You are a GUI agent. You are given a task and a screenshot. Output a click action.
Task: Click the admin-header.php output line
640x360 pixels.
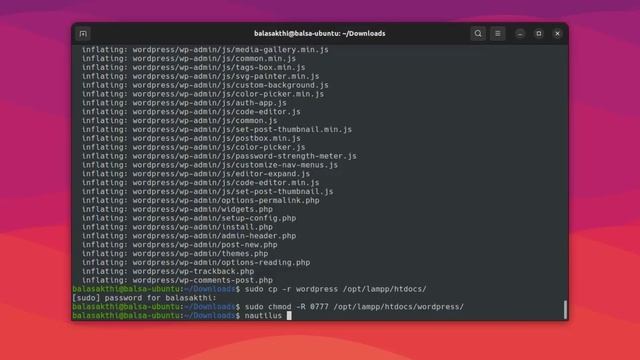coord(189,236)
